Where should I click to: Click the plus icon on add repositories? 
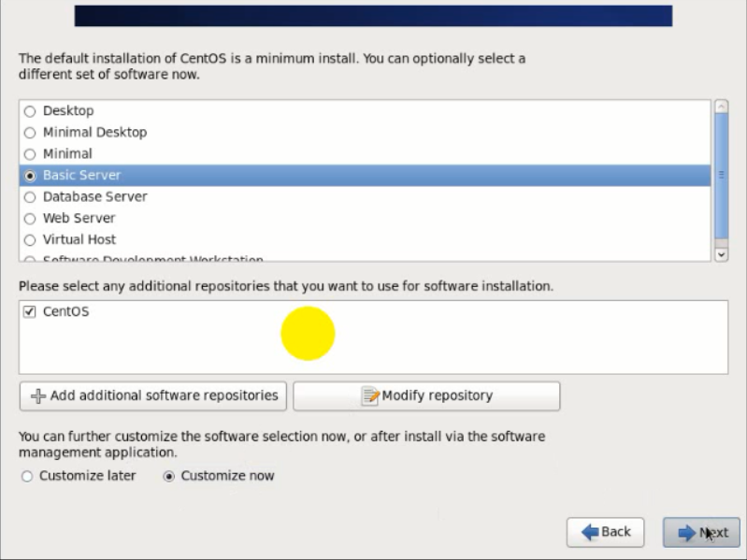(38, 396)
